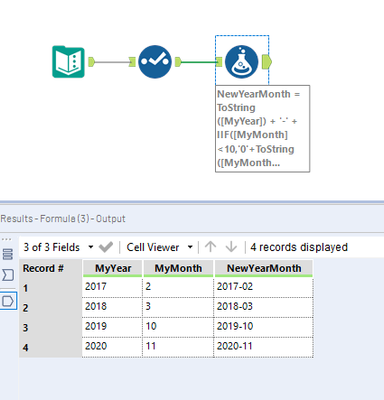Click the Select tool output anchor
Viewport: 384px width, 400px height.
(178, 62)
